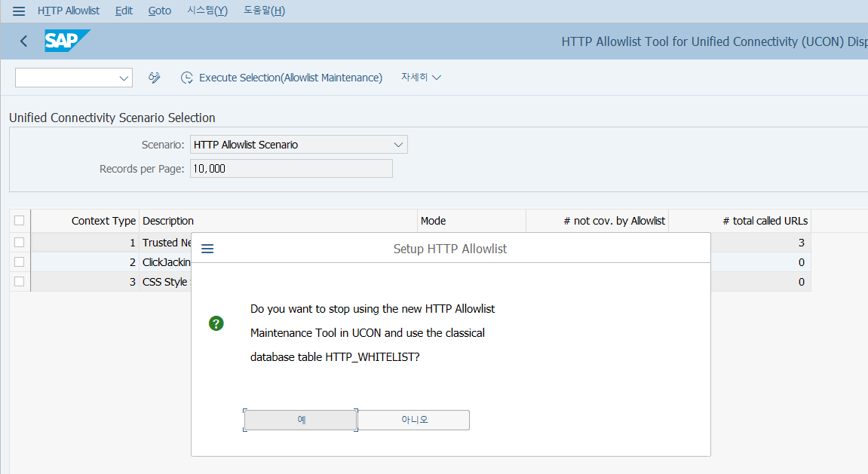Viewport: 868px width, 474px height.
Task: Open the 도움말(H) menu
Action: [264, 11]
